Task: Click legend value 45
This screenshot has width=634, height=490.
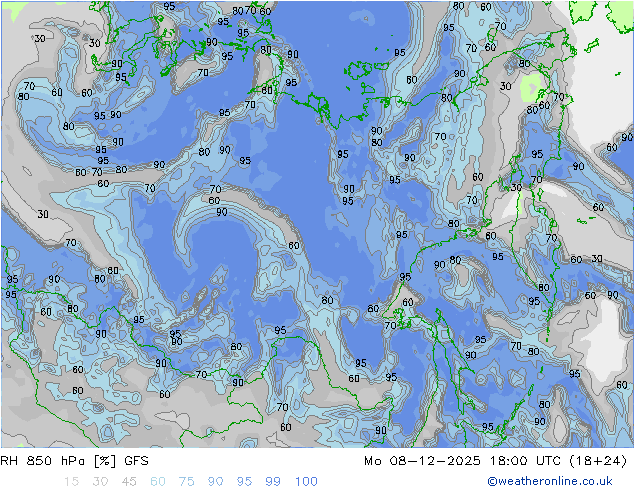Action: point(129,482)
